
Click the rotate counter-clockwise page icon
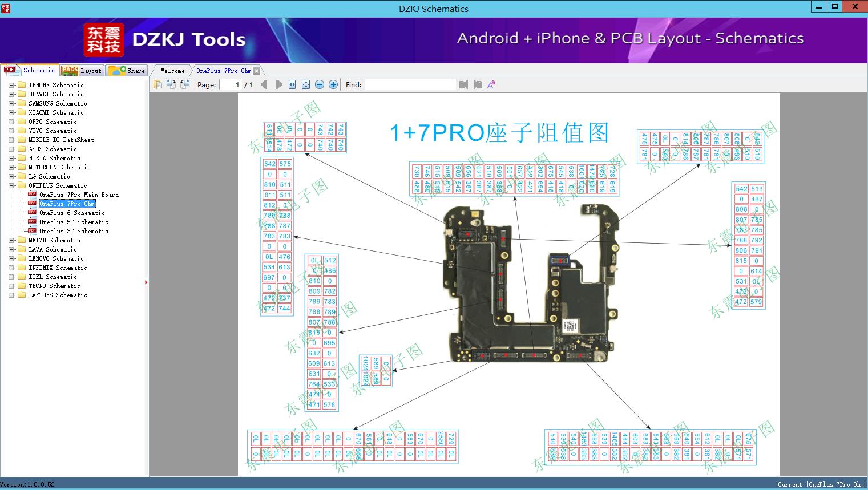(184, 84)
